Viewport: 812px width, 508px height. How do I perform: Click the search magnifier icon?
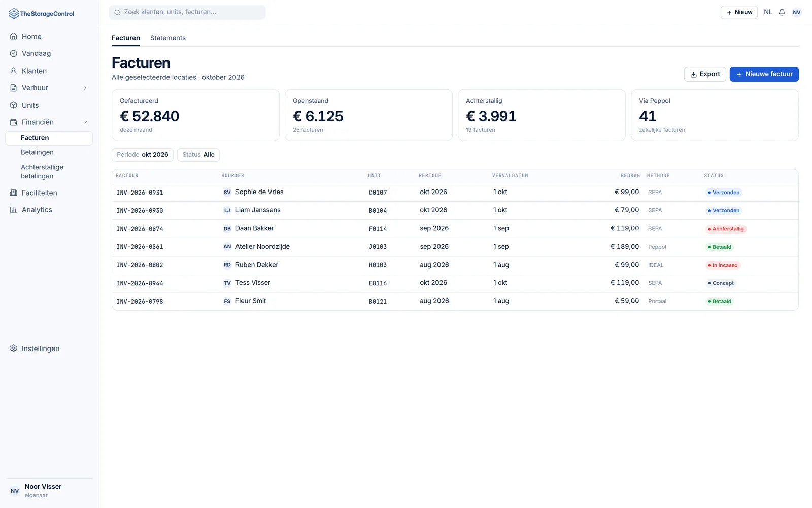pos(117,12)
